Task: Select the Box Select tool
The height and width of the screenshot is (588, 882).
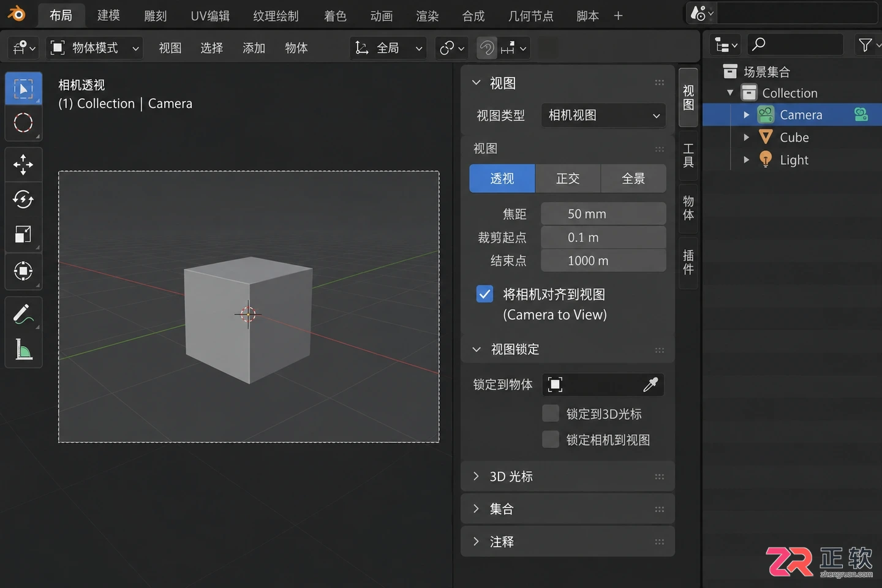Action: coord(23,89)
